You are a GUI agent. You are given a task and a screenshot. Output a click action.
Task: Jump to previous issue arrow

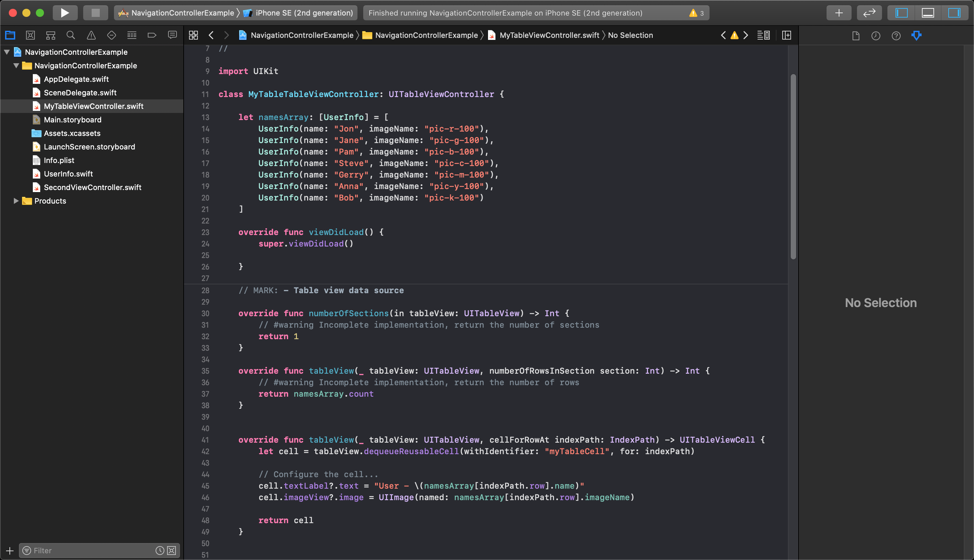pos(723,36)
